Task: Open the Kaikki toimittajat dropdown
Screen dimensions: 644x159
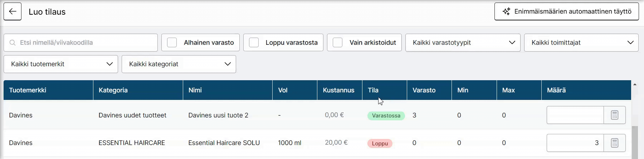Action: (581, 43)
